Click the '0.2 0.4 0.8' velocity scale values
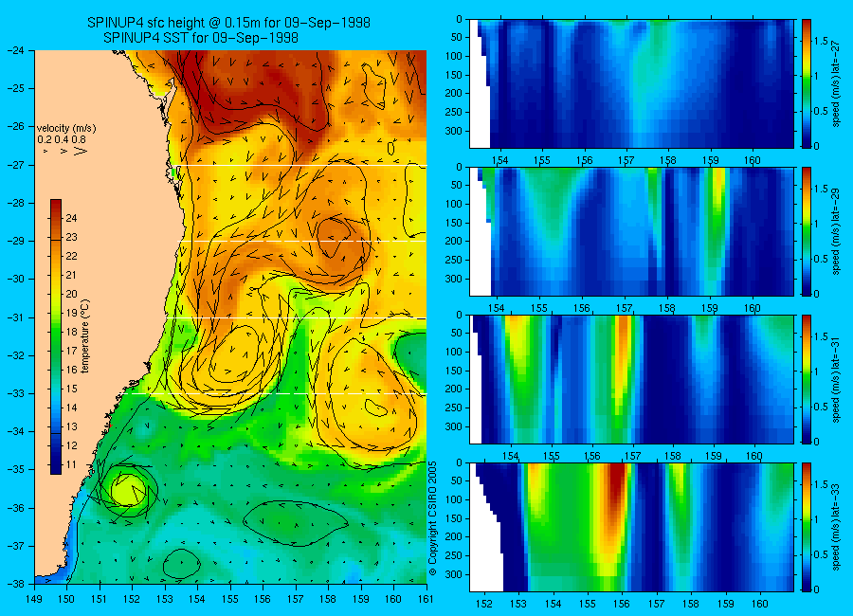 coord(62,140)
